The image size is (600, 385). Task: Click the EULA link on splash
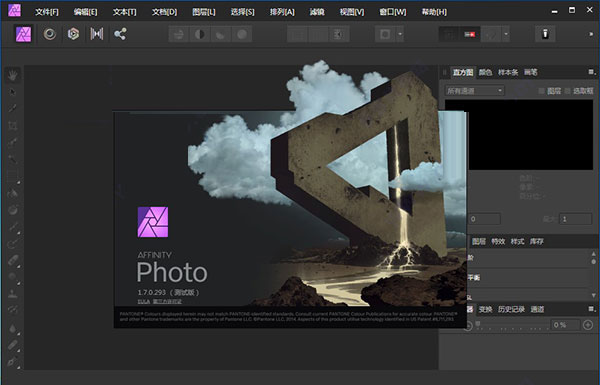143,302
